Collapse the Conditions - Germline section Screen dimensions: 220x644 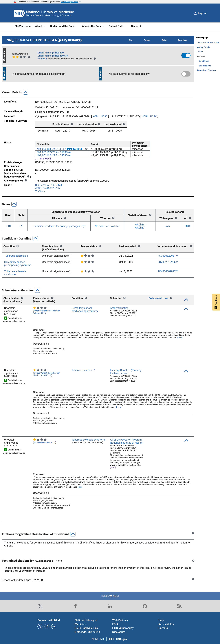click(x=35, y=238)
